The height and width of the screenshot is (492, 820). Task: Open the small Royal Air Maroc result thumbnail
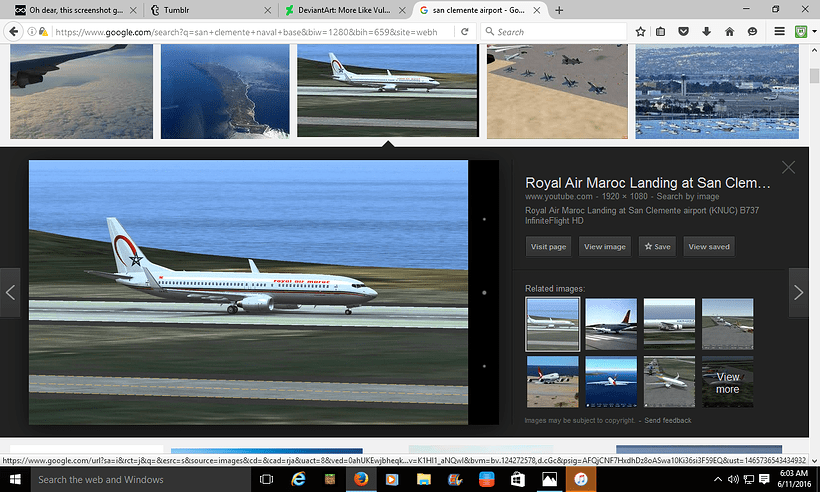pos(388,90)
